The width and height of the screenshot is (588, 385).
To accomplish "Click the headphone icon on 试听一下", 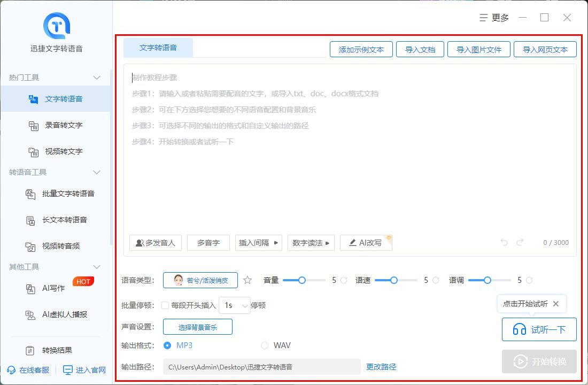I will [520, 329].
